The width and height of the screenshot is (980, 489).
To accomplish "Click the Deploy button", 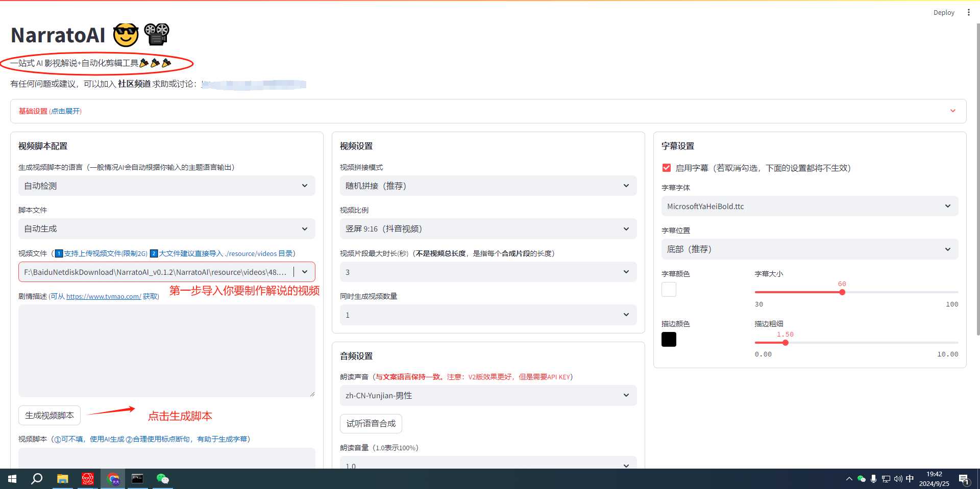I will (x=944, y=12).
